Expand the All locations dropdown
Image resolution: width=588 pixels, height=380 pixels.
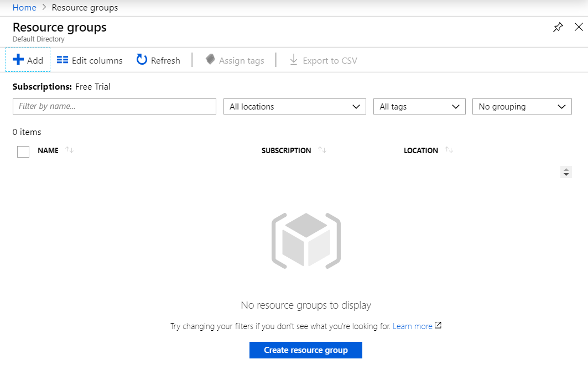tap(294, 107)
